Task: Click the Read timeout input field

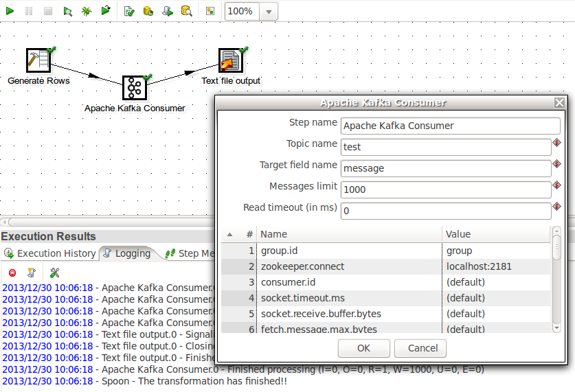Action: (446, 211)
